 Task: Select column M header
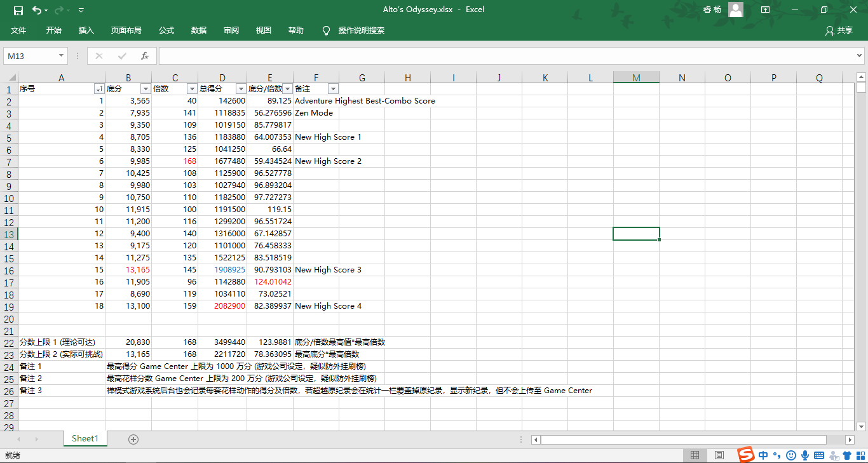636,77
